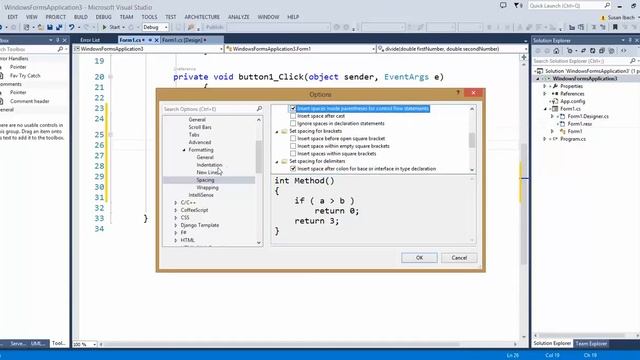Switch to Error List tab
Screen dimensions: 640x360
tap(90, 40)
